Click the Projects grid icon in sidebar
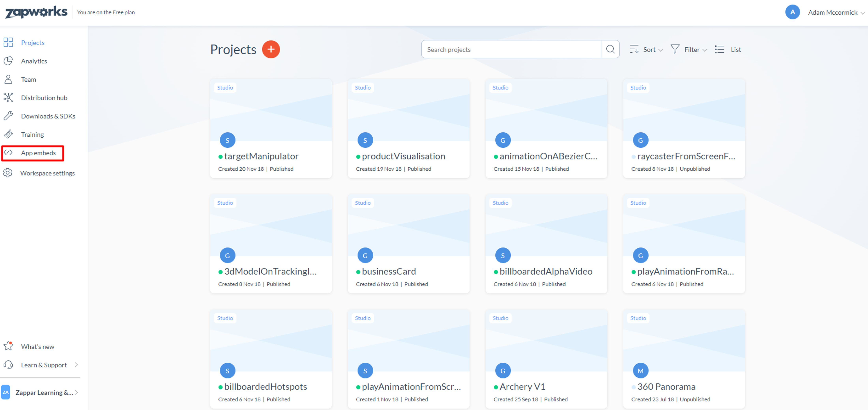 tap(8, 42)
